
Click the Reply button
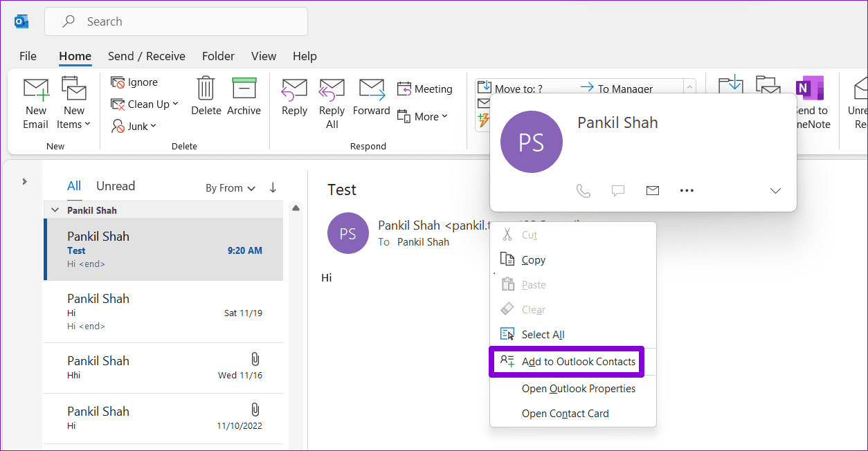[x=294, y=97]
